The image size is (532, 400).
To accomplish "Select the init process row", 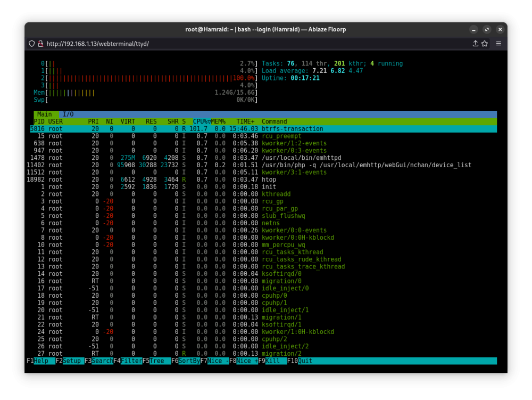I will click(263, 187).
